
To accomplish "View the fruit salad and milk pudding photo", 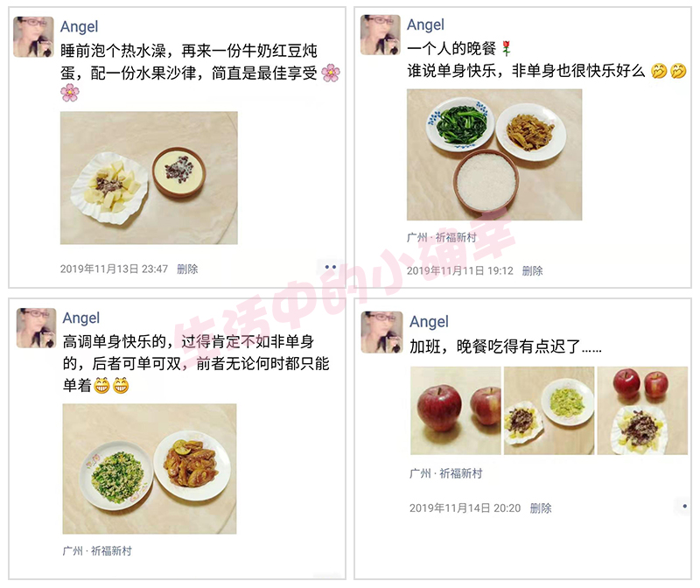I will tap(149, 178).
